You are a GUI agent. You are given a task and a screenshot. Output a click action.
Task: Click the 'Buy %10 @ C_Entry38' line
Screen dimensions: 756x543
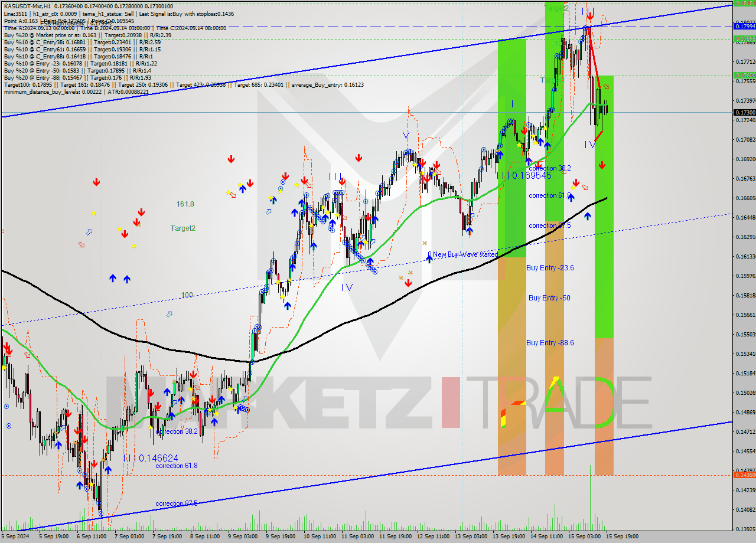click(82, 42)
